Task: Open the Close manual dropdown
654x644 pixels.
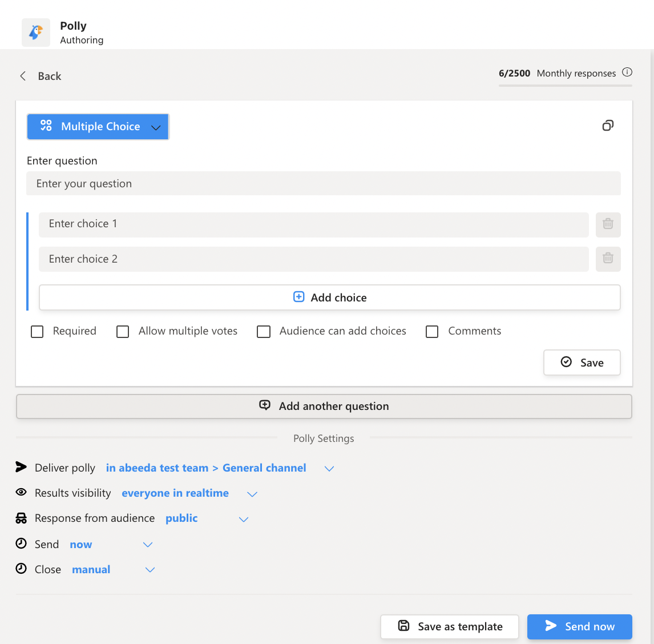Action: (150, 569)
